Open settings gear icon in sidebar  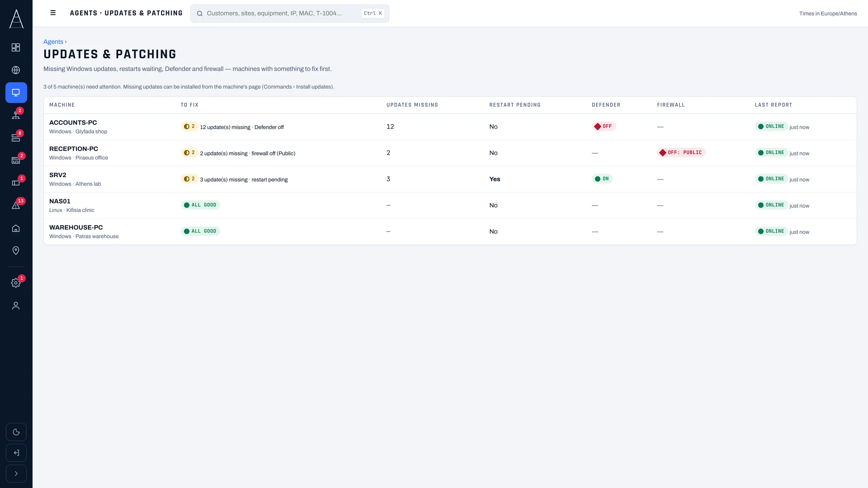click(x=16, y=283)
